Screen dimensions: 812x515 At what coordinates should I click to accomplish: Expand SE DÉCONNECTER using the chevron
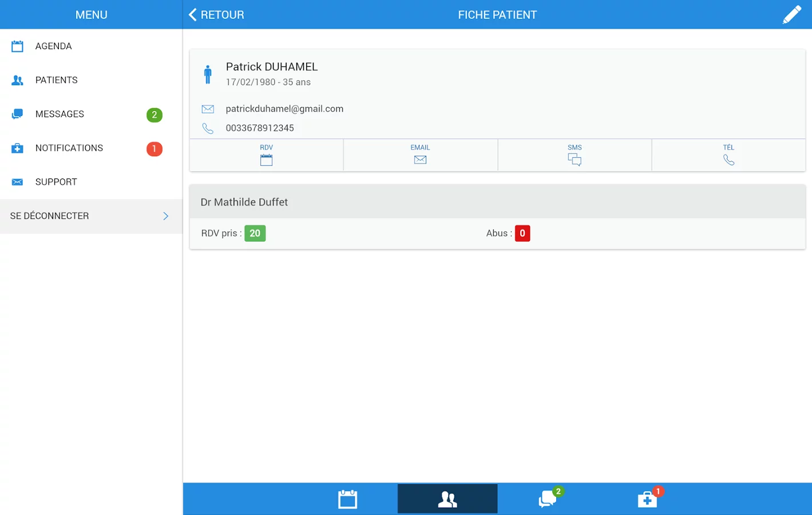click(165, 216)
